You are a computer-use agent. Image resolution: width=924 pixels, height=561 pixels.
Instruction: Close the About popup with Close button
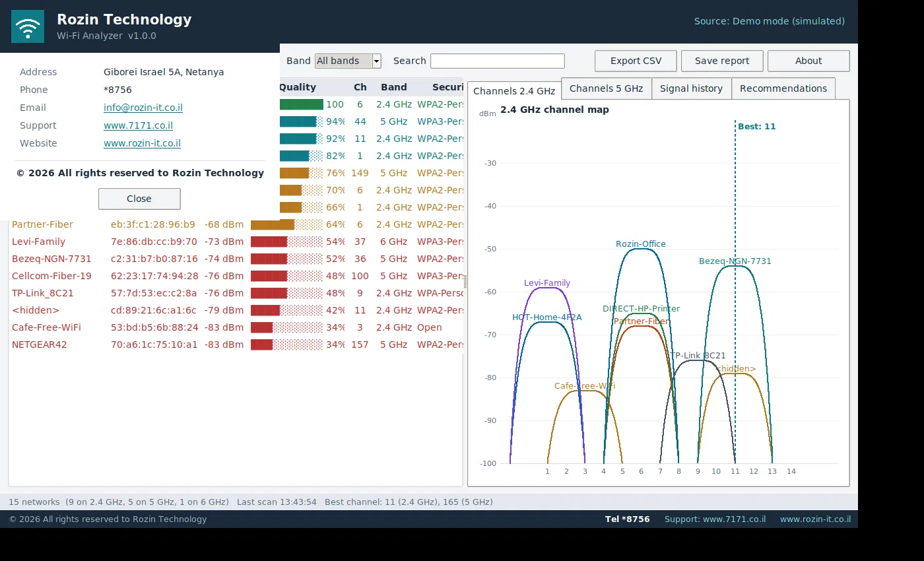tap(139, 199)
